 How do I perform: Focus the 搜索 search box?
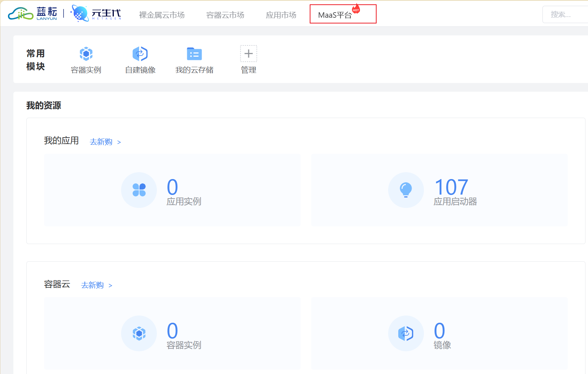tap(565, 14)
